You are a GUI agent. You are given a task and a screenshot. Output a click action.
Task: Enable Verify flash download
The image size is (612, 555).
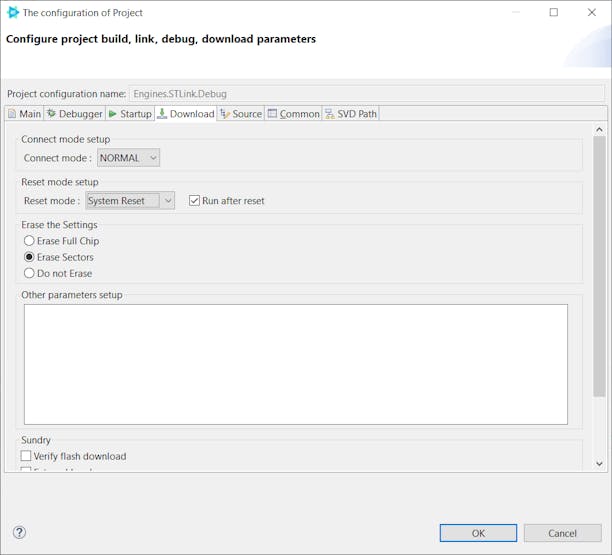coord(27,456)
